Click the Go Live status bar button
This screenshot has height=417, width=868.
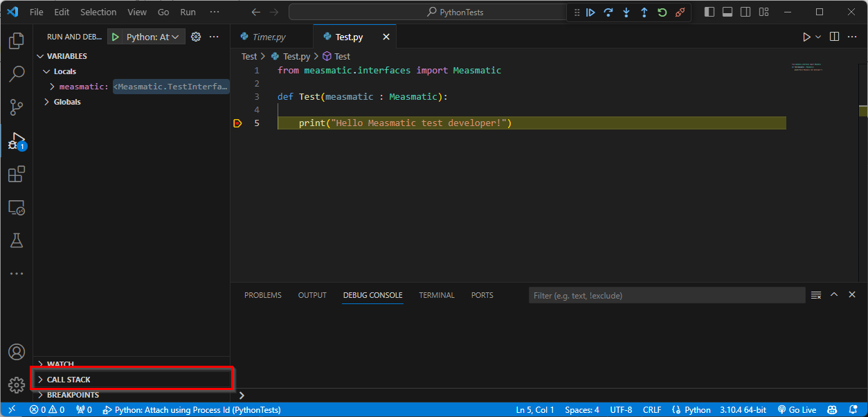[797, 410]
